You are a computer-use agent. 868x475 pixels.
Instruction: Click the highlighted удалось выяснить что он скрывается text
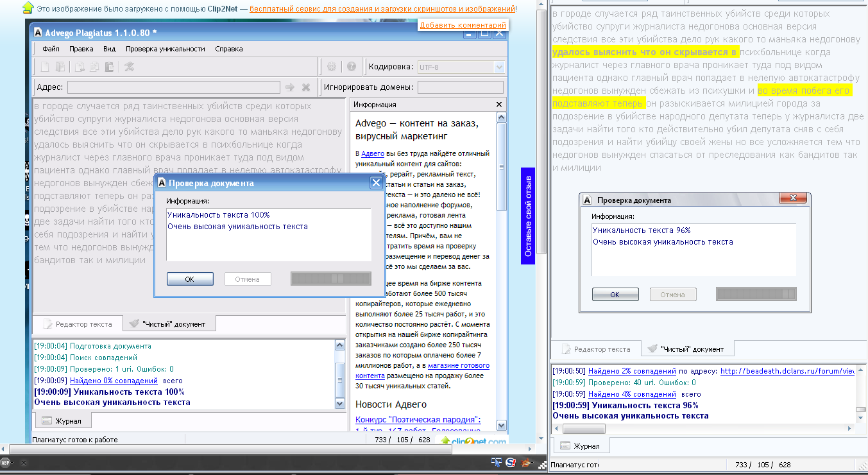[x=645, y=52]
